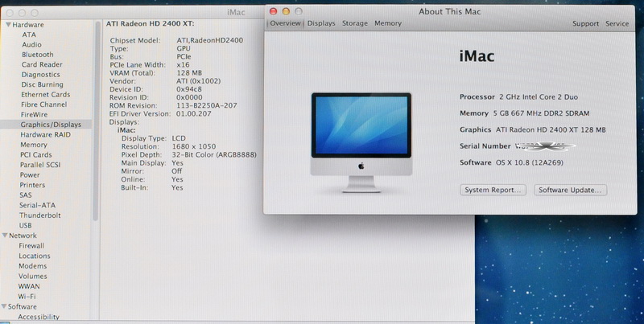Click the PCIe Lane Width x16 value
Screen dimensions: 644x324
point(184,65)
